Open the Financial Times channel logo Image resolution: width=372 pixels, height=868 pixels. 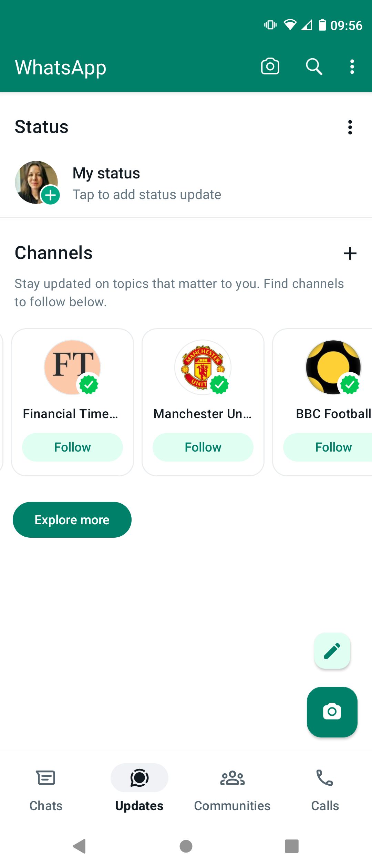(72, 367)
